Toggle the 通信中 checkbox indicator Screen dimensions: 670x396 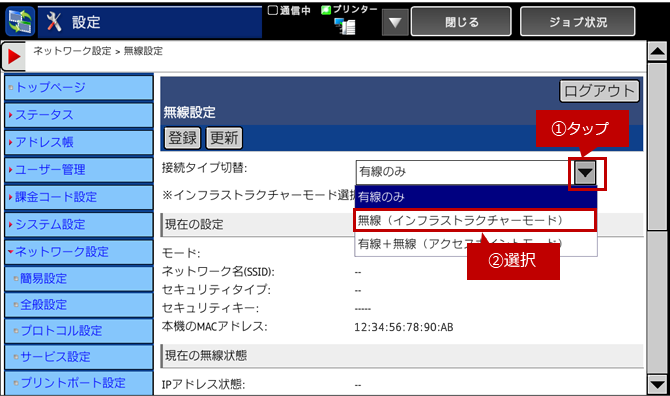click(x=273, y=10)
